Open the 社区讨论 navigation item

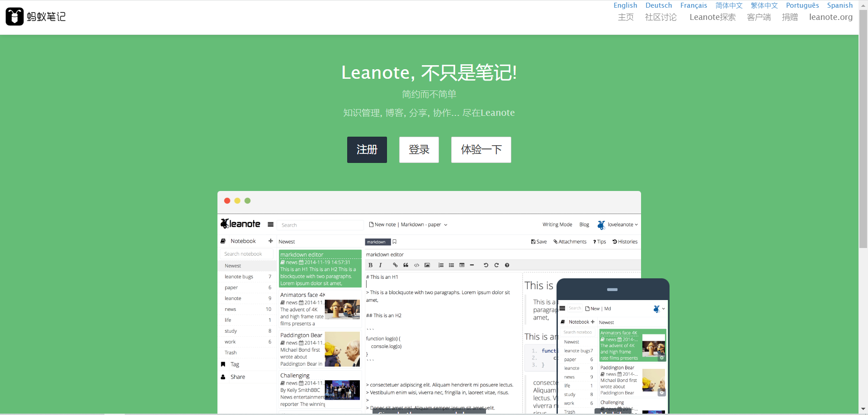661,17
